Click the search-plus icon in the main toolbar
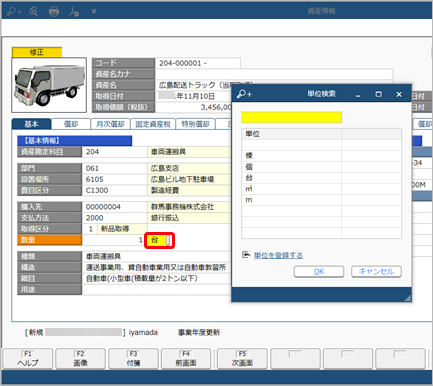Viewport: 433px width, 386px height. (14, 11)
